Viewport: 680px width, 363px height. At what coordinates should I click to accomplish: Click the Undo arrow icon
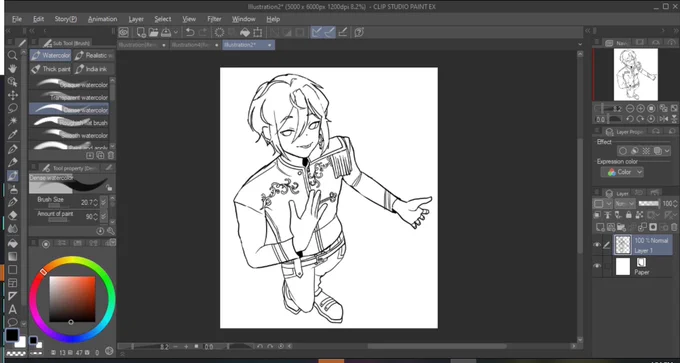click(190, 32)
